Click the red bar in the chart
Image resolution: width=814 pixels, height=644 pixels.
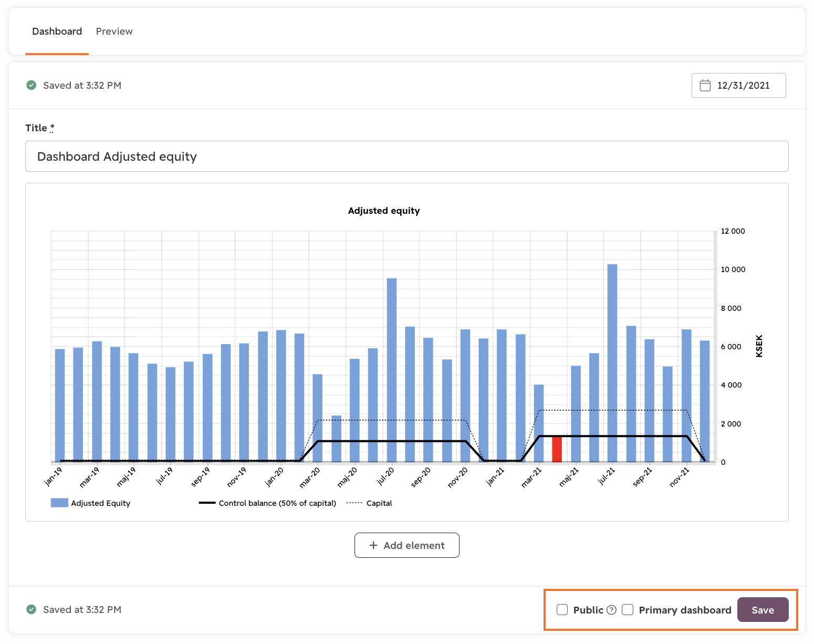[x=557, y=449]
